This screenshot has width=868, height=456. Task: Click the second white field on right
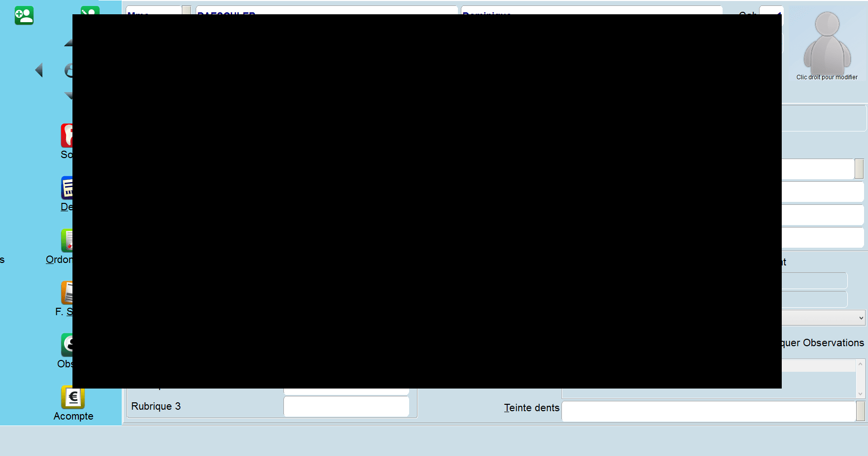coord(823,192)
